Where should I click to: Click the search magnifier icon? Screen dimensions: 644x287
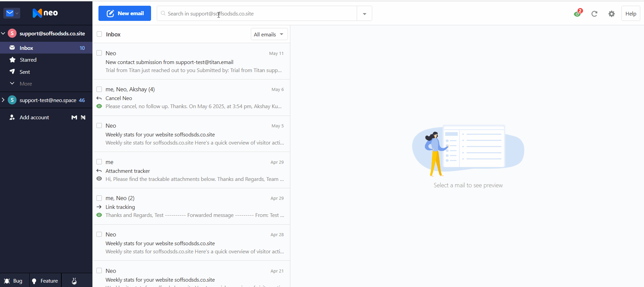163,13
